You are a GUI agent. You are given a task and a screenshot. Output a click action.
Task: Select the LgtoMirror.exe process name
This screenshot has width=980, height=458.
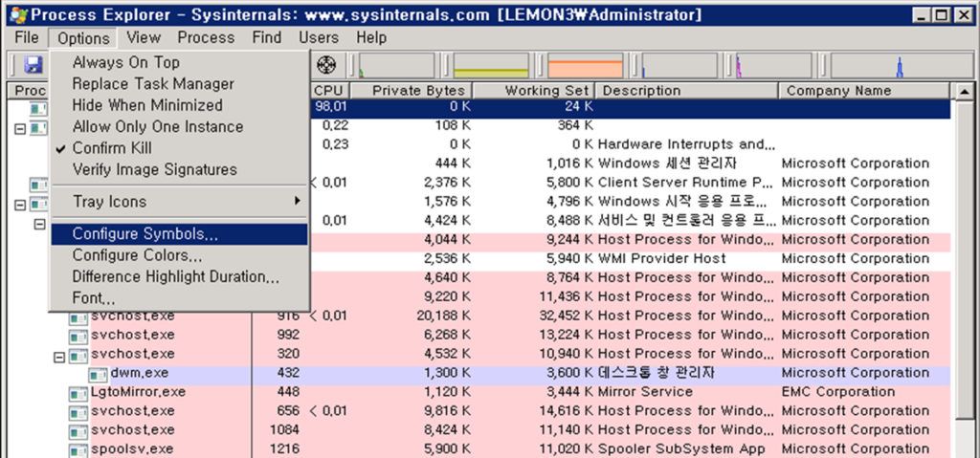pyautogui.click(x=138, y=392)
